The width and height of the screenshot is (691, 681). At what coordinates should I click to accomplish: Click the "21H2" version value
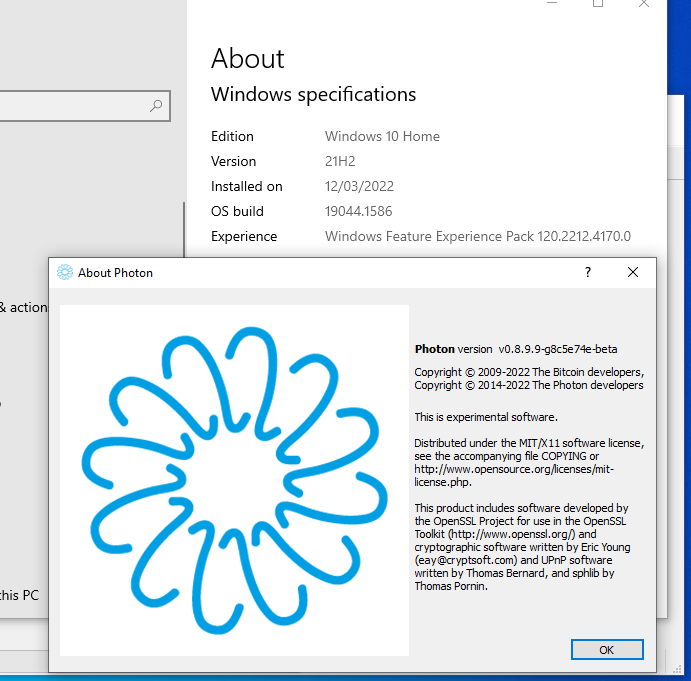pyautogui.click(x=340, y=161)
